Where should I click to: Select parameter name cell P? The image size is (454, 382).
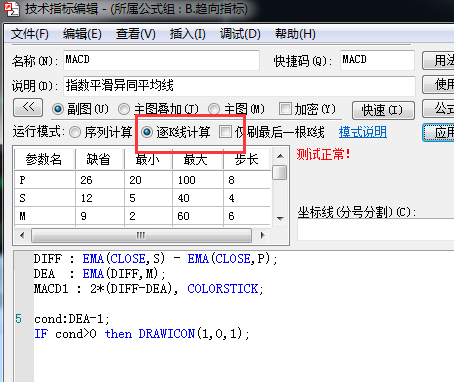coord(45,180)
